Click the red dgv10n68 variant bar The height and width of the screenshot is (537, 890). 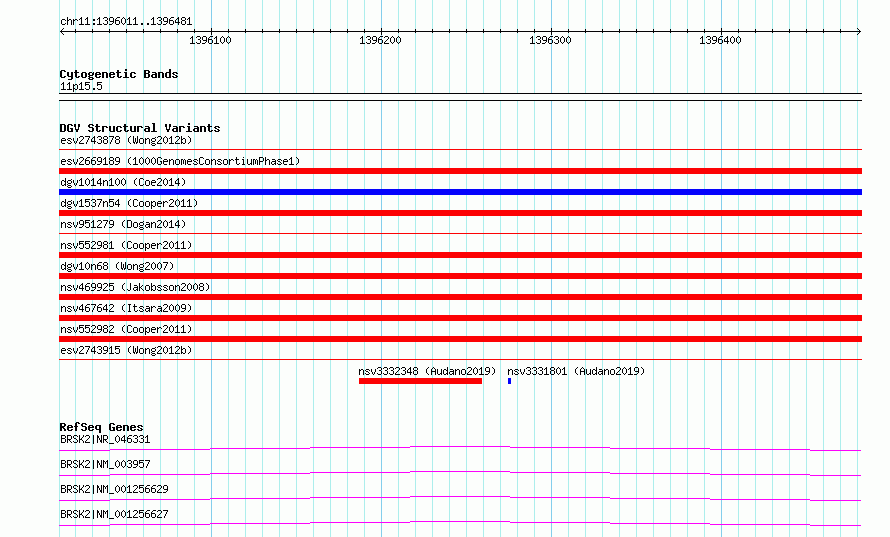[460, 276]
